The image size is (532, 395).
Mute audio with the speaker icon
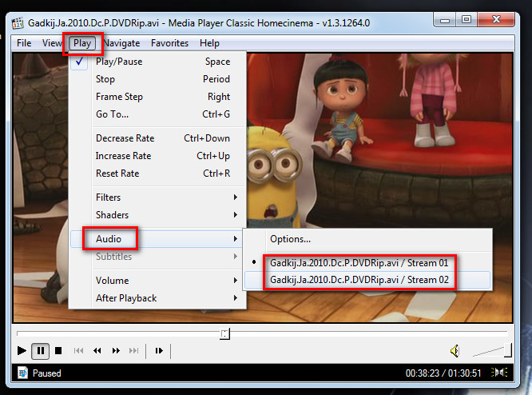click(x=455, y=351)
